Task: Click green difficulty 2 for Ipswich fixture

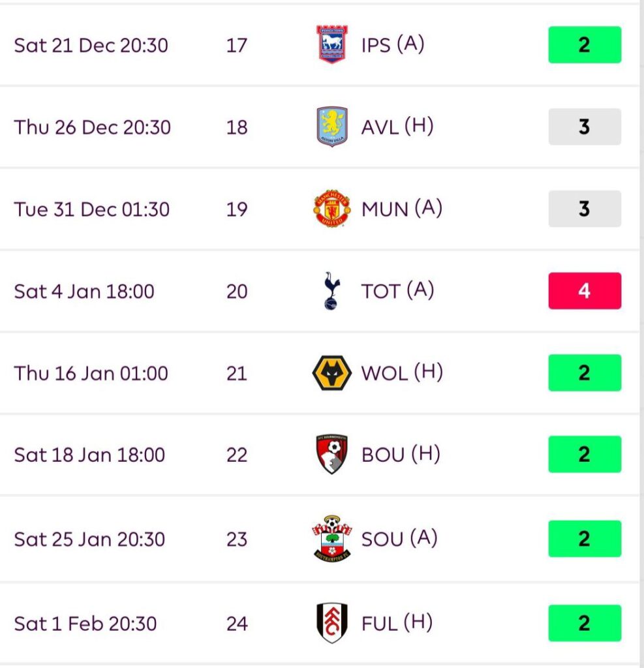Action: pyautogui.click(x=584, y=44)
